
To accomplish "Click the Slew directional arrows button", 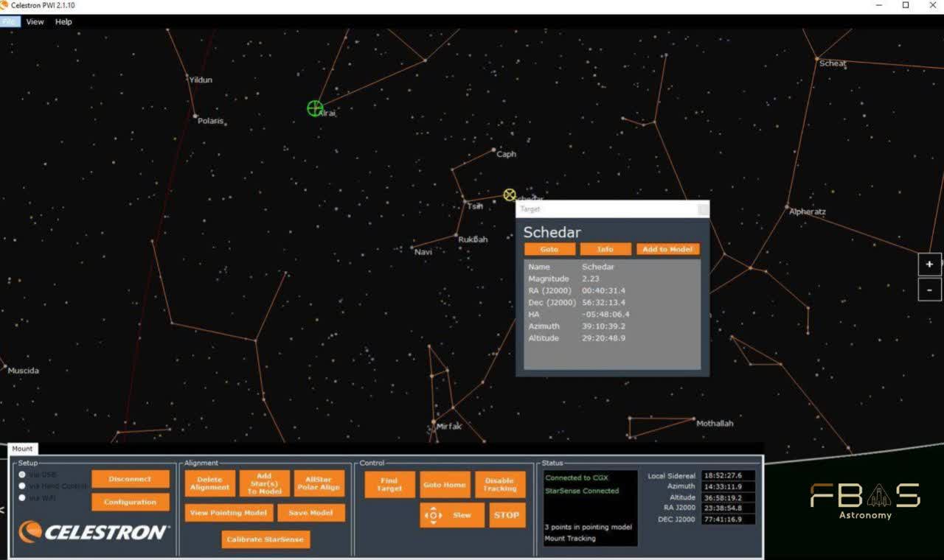I will (x=452, y=515).
